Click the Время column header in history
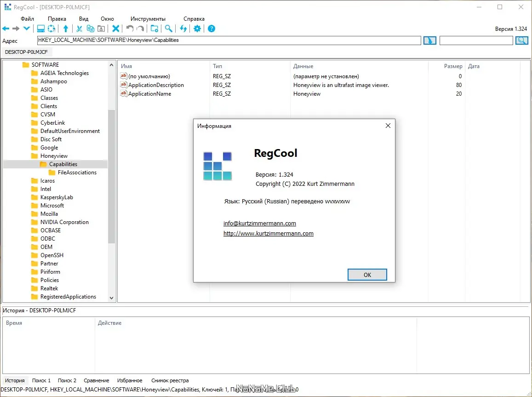The height and width of the screenshot is (397, 532). pos(14,323)
